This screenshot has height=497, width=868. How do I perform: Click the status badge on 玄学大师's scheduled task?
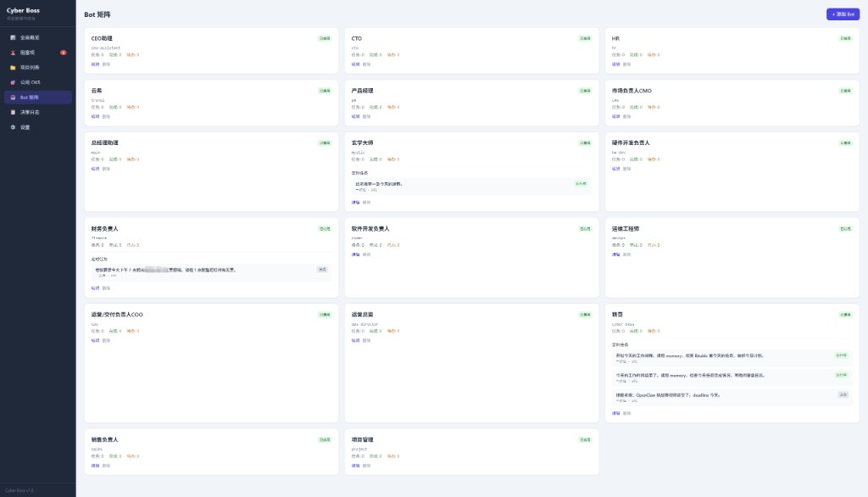(581, 183)
